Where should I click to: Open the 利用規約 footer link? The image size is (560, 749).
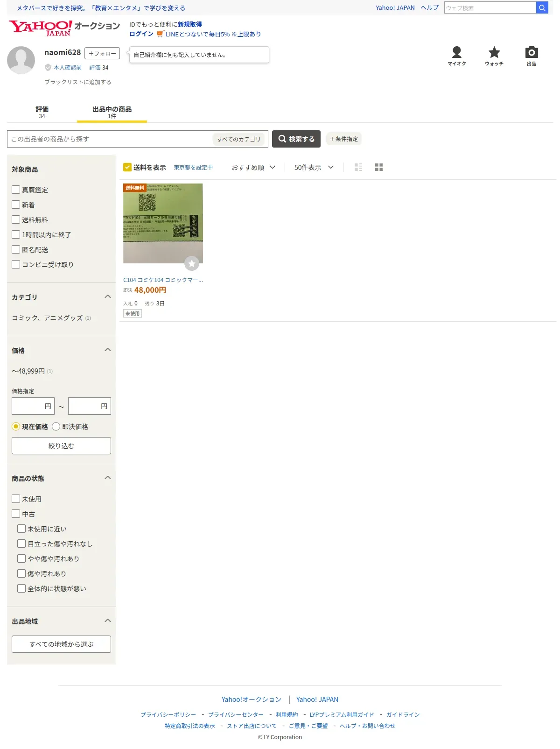tap(287, 715)
